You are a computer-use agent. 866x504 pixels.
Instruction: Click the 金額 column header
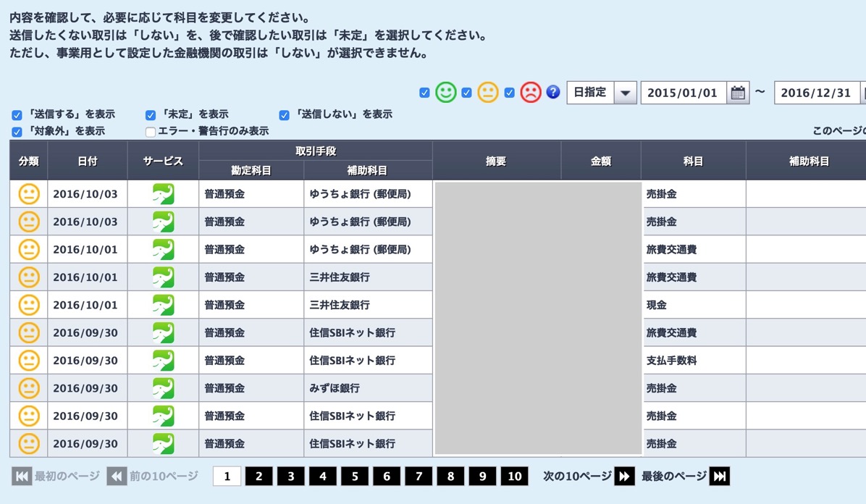point(601,161)
